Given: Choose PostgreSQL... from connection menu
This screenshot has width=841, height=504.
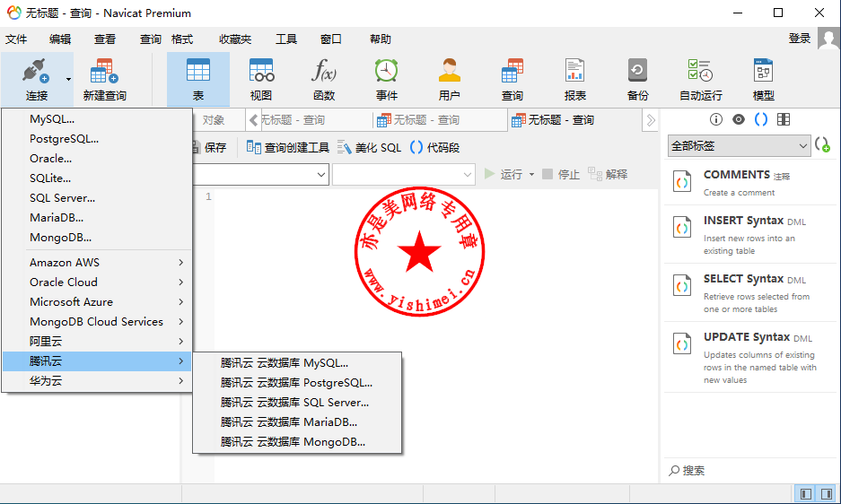Looking at the screenshot, I should pyautogui.click(x=97, y=139).
